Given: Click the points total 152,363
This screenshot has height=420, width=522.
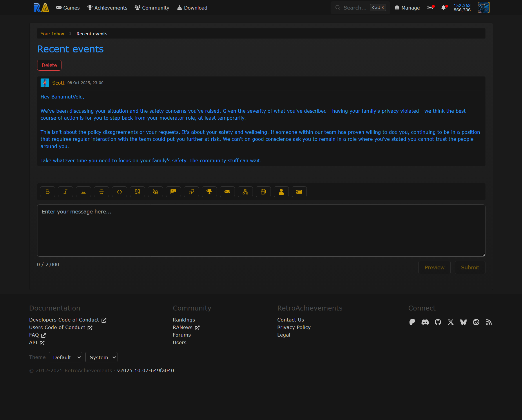Looking at the screenshot, I should coord(462,6).
